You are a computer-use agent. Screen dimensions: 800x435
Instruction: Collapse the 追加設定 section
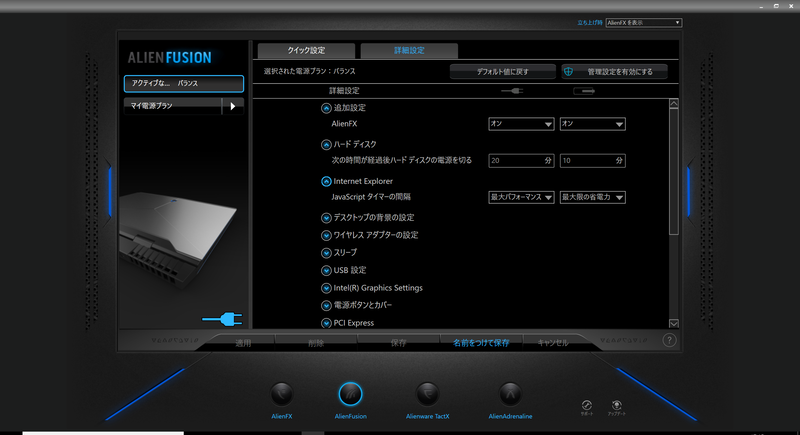coord(326,108)
